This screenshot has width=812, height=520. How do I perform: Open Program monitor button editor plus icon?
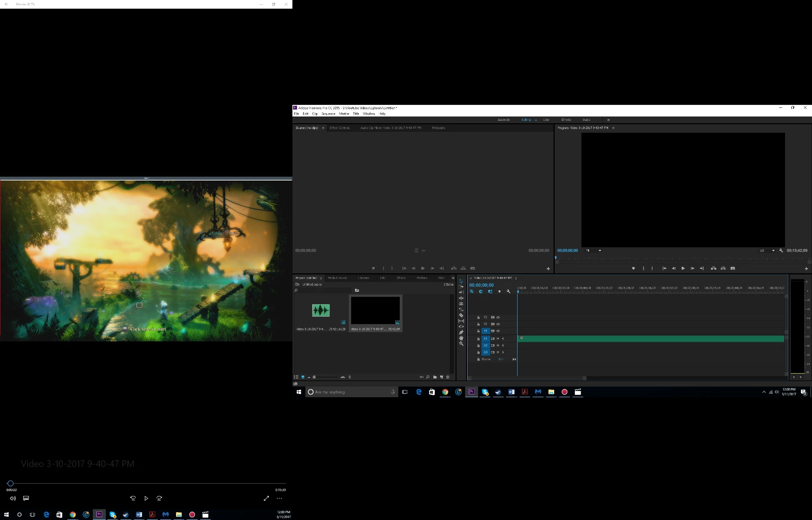click(806, 269)
